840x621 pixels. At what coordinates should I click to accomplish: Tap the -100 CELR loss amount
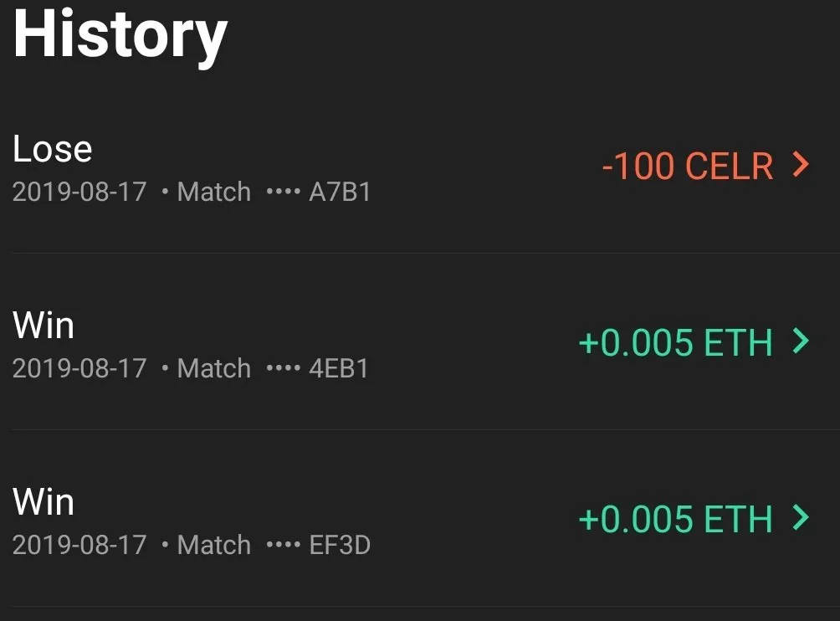[x=687, y=167]
